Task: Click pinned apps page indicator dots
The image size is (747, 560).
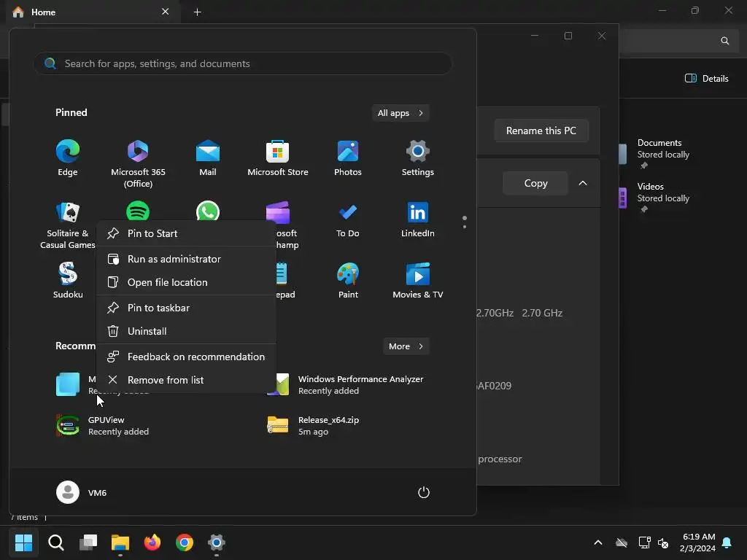Action: tap(465, 222)
